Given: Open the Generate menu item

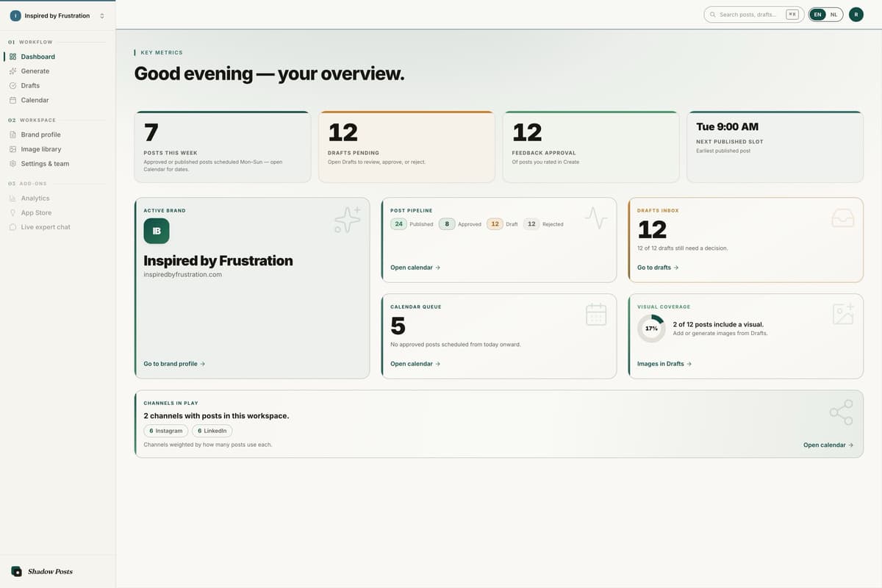Looking at the screenshot, I should click(x=57, y=71).
